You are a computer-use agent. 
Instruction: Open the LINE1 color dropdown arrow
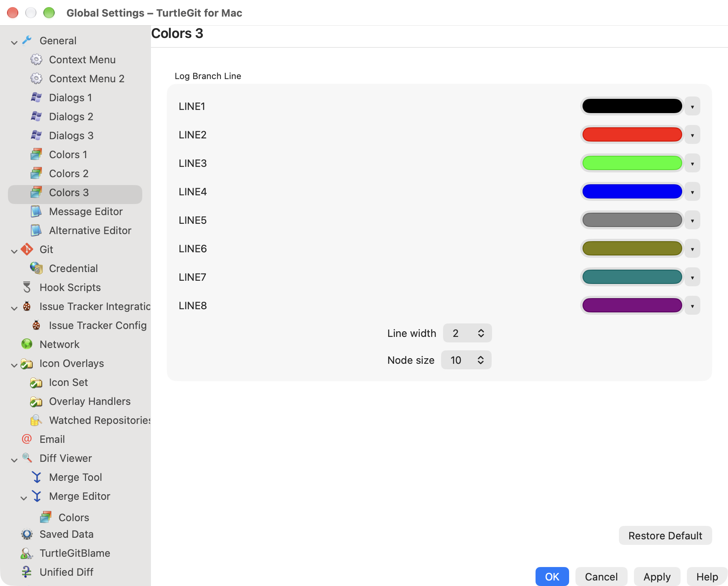pos(692,106)
